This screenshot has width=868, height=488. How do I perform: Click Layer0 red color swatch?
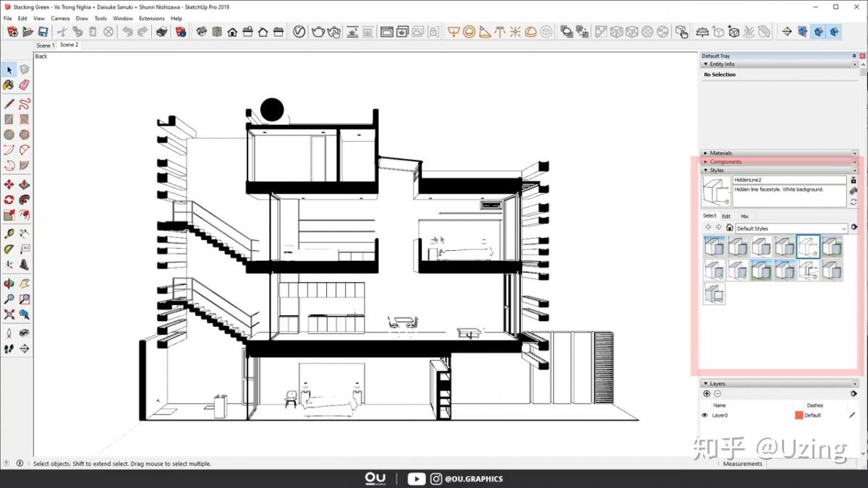click(x=799, y=415)
